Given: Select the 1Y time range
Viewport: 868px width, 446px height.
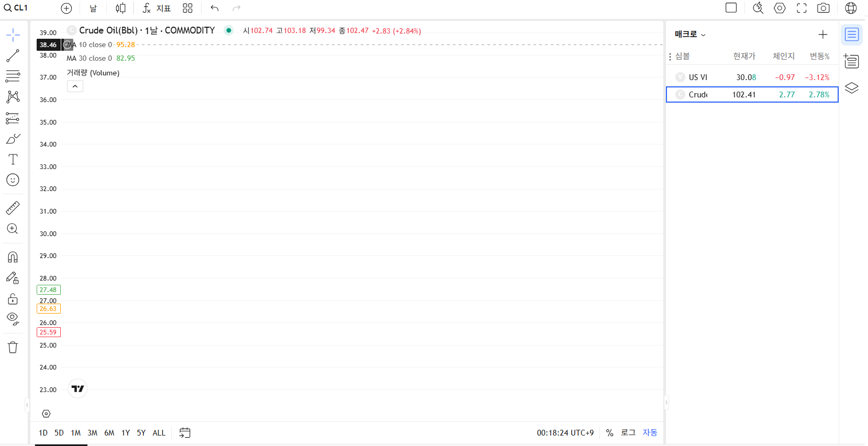Looking at the screenshot, I should point(126,432).
